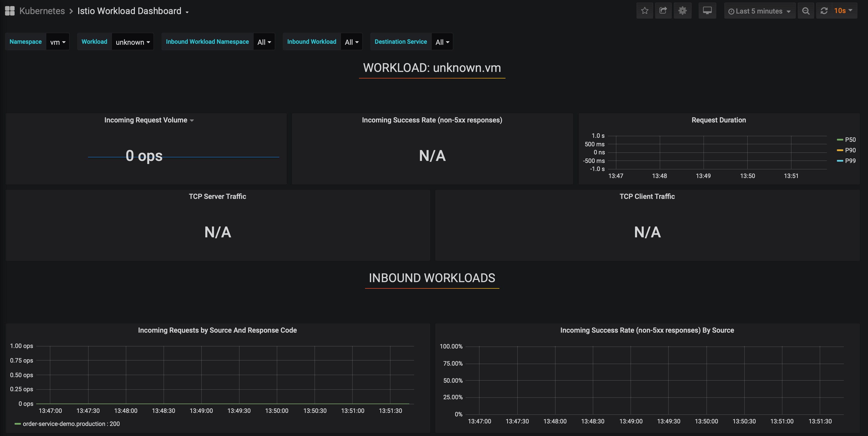Viewport: 868px width, 436px height.
Task: Click the N/A value in TCP Client Traffic
Action: (647, 232)
